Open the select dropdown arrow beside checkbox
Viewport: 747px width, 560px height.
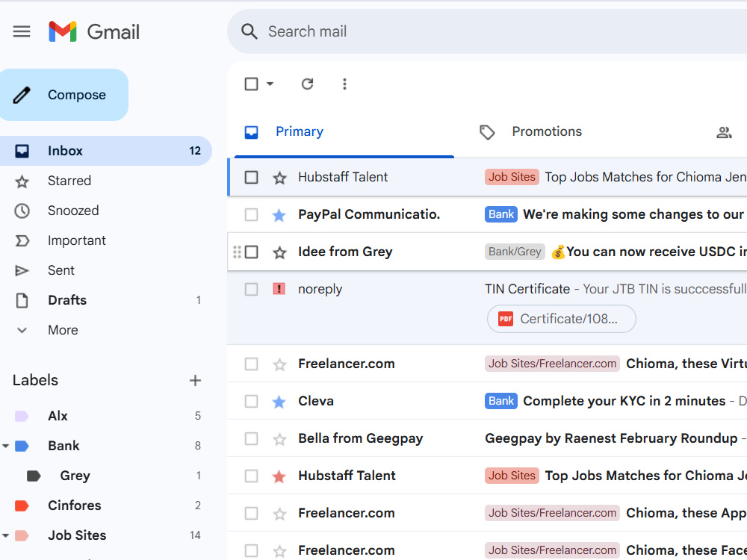[x=270, y=84]
